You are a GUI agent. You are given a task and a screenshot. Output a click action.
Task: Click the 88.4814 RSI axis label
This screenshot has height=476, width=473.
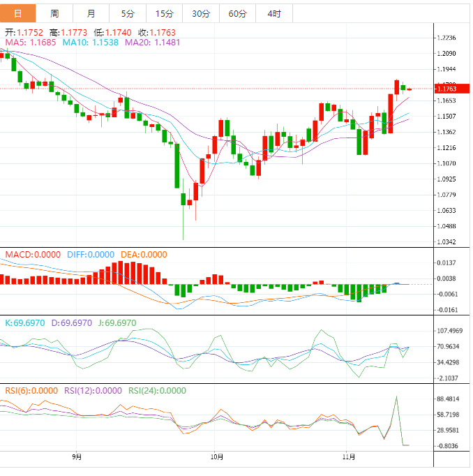click(x=448, y=399)
